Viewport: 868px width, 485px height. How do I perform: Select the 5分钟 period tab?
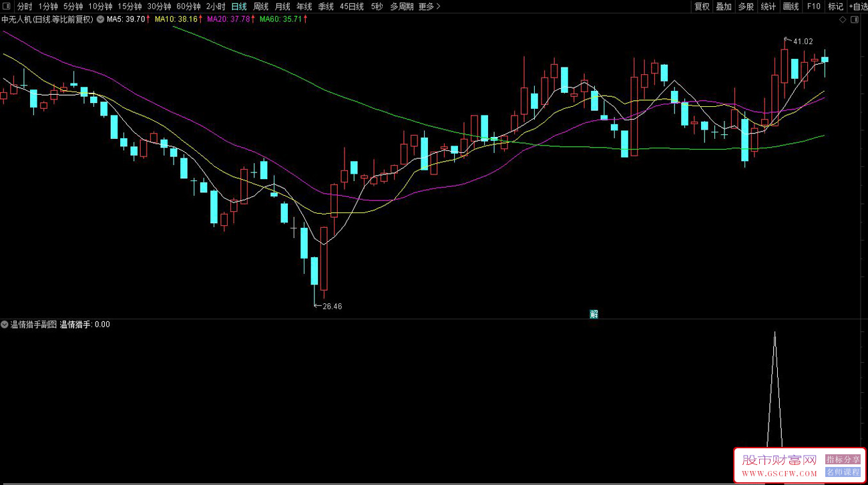73,6
